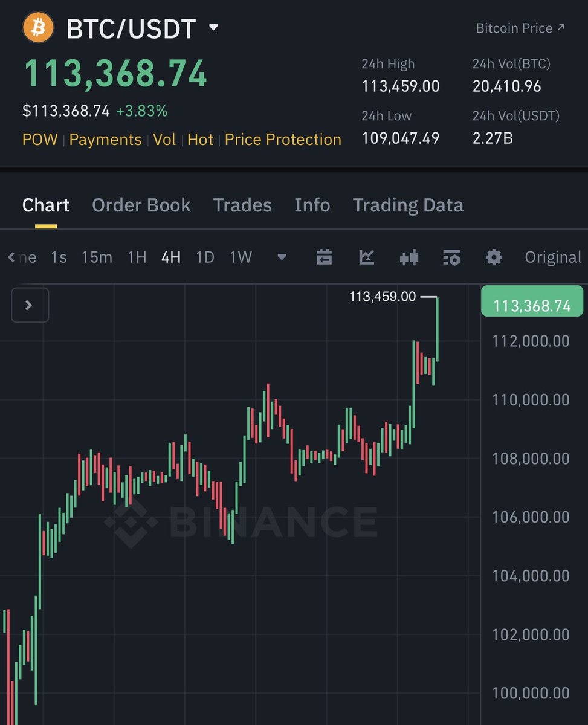588x725 pixels.
Task: Click the Price Protection tag
Action: (283, 140)
